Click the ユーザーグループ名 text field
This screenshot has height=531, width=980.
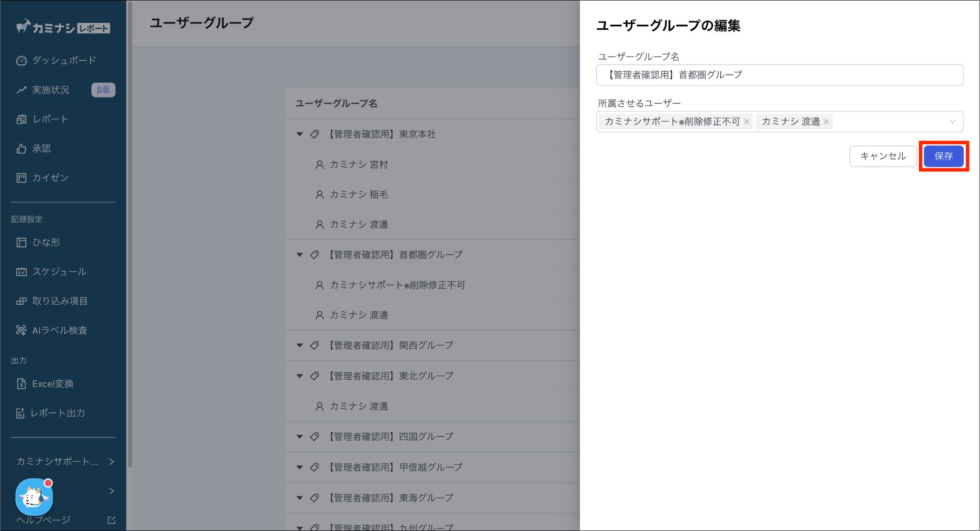(x=779, y=75)
